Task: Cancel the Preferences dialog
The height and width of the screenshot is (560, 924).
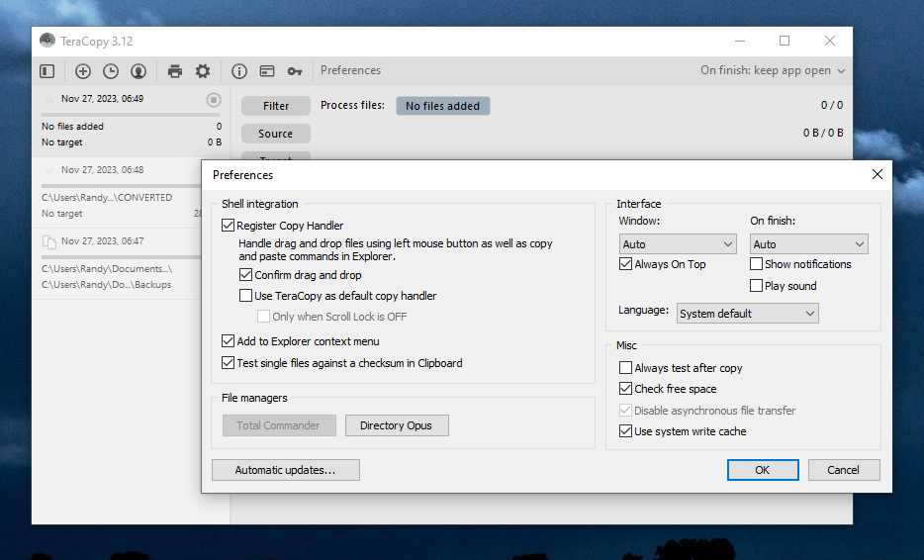Action: point(843,470)
